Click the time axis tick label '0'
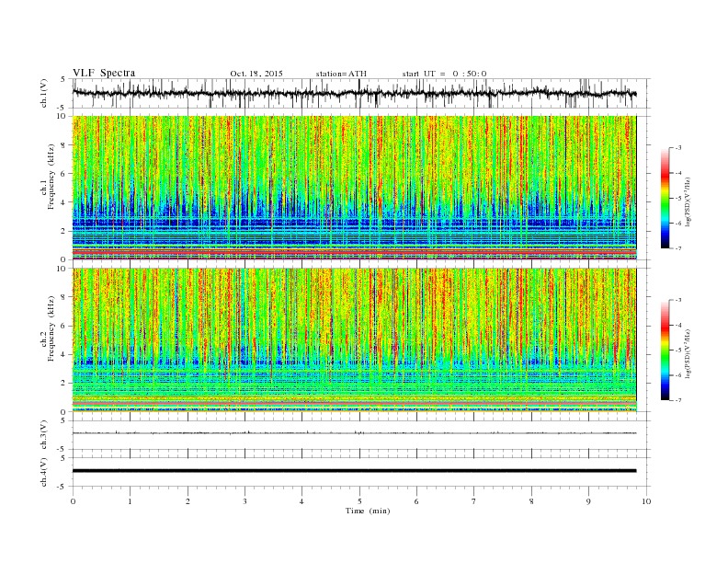Image resolution: width=728 pixels, height=563 pixels. click(73, 501)
